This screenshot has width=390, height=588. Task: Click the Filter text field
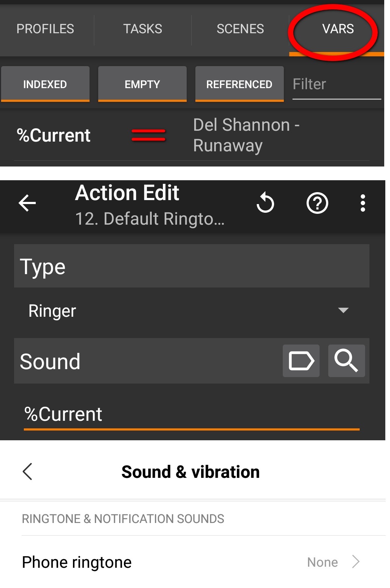coord(337,85)
